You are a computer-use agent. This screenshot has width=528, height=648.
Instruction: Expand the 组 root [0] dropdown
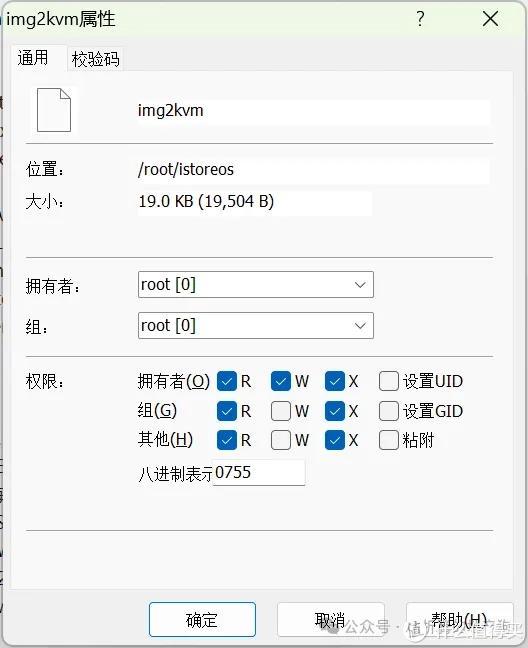pyautogui.click(x=256, y=325)
